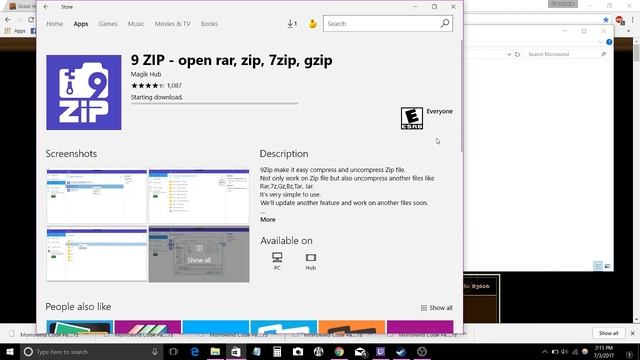Open downloads and updates indicator
Screen dimensions: 640x360
[x=292, y=24]
